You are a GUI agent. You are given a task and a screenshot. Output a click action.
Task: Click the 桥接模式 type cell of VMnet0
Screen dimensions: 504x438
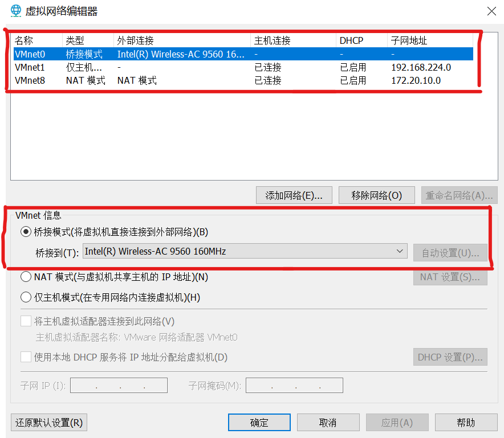(x=84, y=54)
